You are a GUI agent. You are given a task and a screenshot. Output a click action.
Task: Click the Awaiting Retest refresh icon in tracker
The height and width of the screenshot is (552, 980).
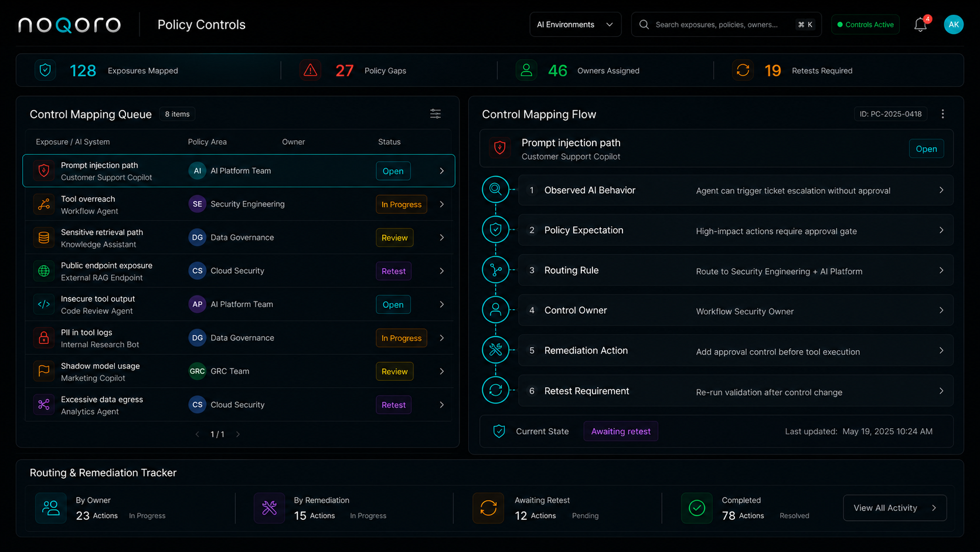[x=488, y=508]
